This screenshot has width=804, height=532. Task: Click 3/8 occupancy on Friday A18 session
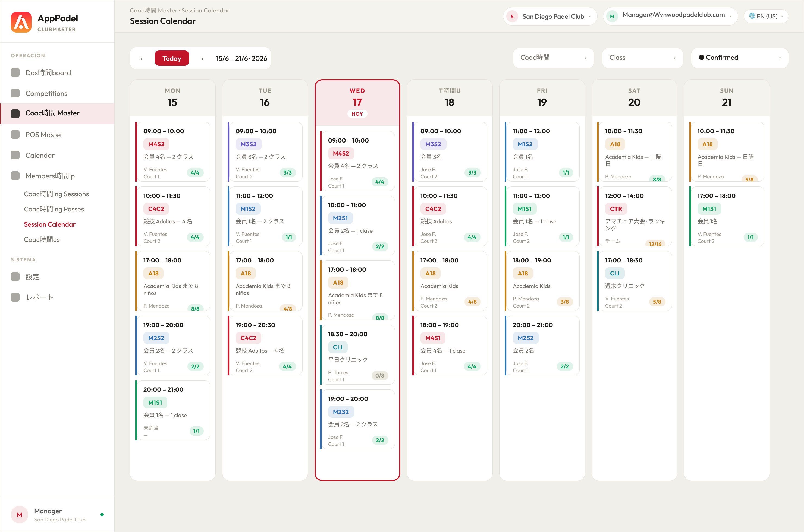point(565,302)
